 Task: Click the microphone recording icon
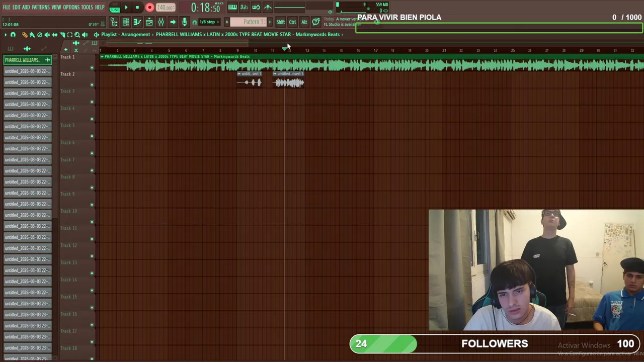[x=184, y=22]
